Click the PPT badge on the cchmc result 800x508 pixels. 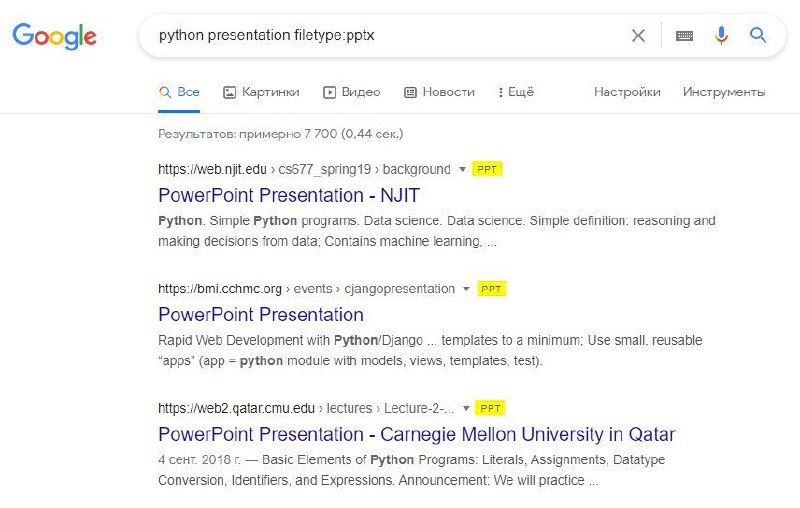point(491,289)
